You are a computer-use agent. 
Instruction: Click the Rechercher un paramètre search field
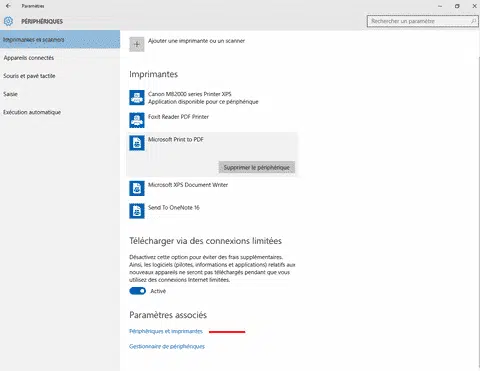click(x=423, y=21)
